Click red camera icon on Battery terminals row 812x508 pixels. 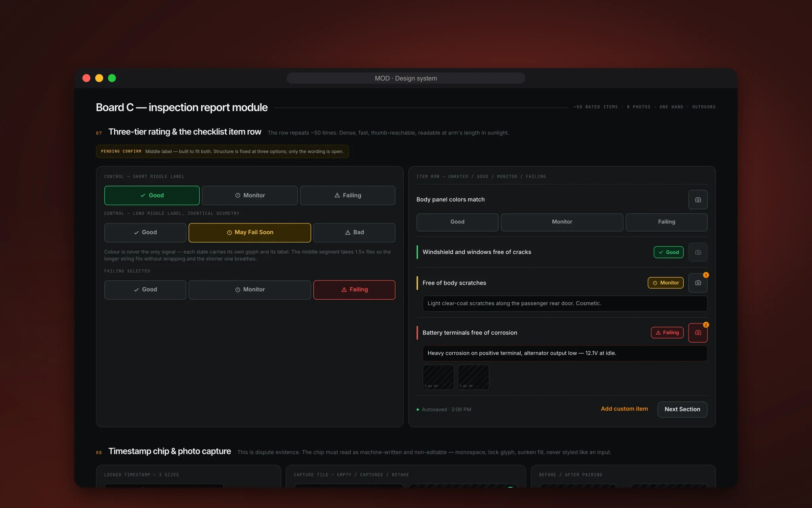[x=698, y=333]
